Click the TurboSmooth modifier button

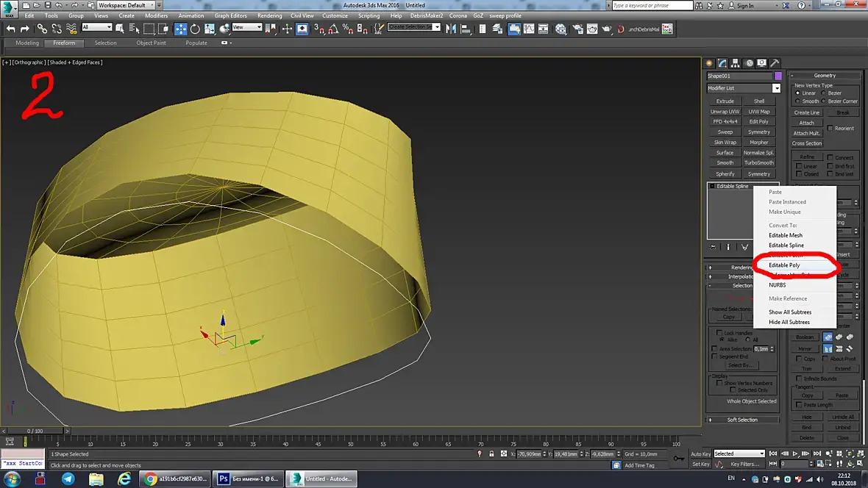(x=758, y=163)
